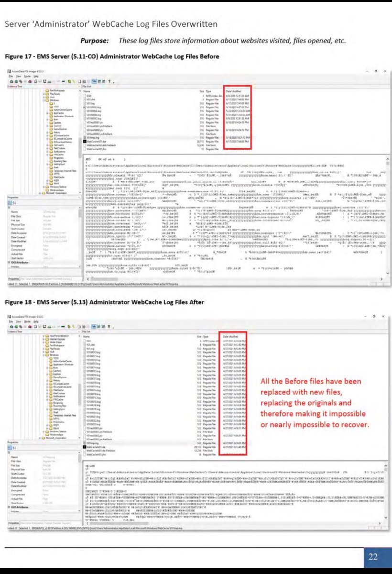
Task: Open File menu in Figure 18 FTK window
Action: [11, 321]
